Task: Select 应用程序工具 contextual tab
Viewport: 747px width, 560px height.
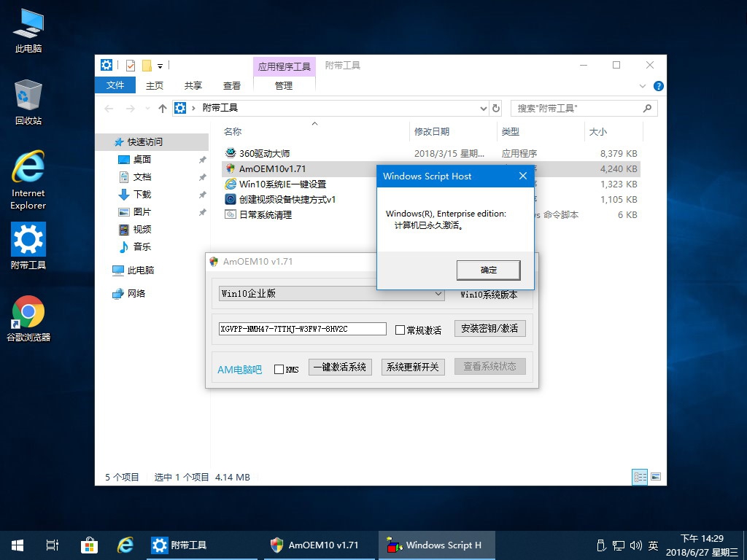Action: [x=285, y=66]
